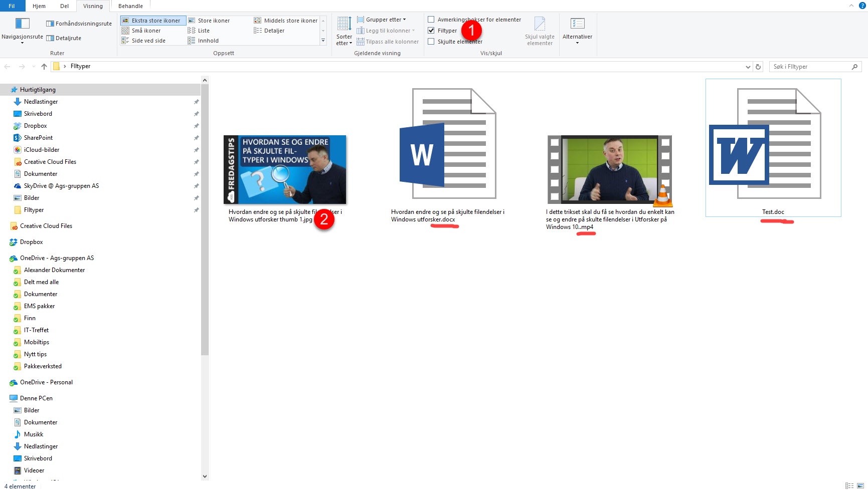Open the Fil menu tab
Screen dimensions: 868x492
pos(12,6)
